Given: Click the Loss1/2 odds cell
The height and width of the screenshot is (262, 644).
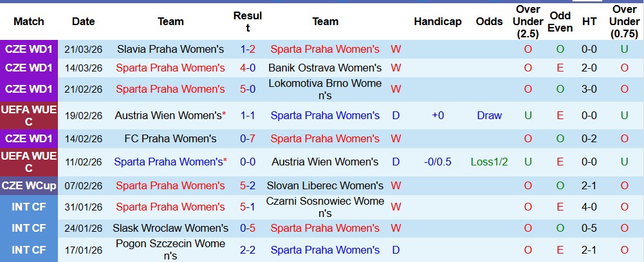Looking at the screenshot, I should [490, 162].
